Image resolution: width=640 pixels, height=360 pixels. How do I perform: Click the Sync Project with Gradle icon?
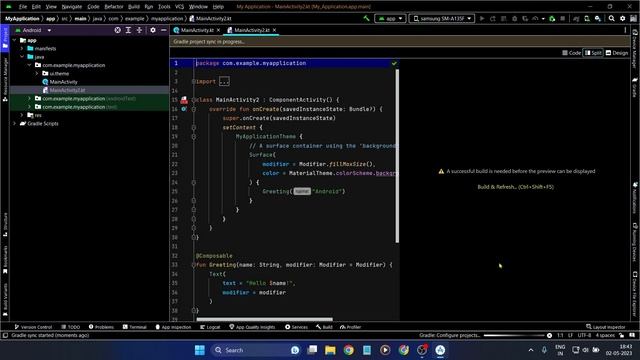(576, 18)
